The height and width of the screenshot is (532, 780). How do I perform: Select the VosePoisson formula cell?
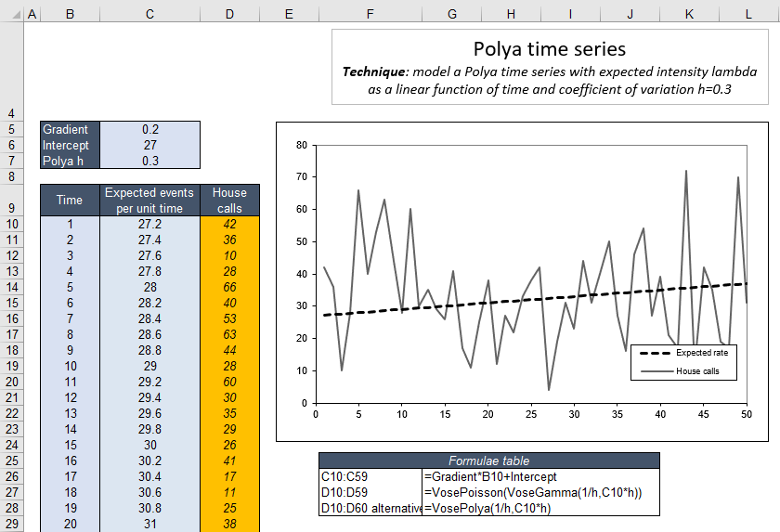(x=540, y=493)
